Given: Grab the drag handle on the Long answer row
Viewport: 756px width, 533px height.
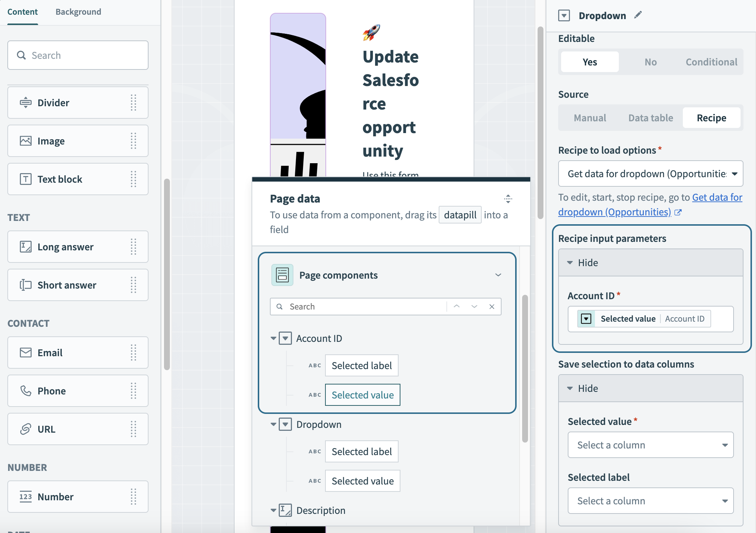Looking at the screenshot, I should point(133,247).
